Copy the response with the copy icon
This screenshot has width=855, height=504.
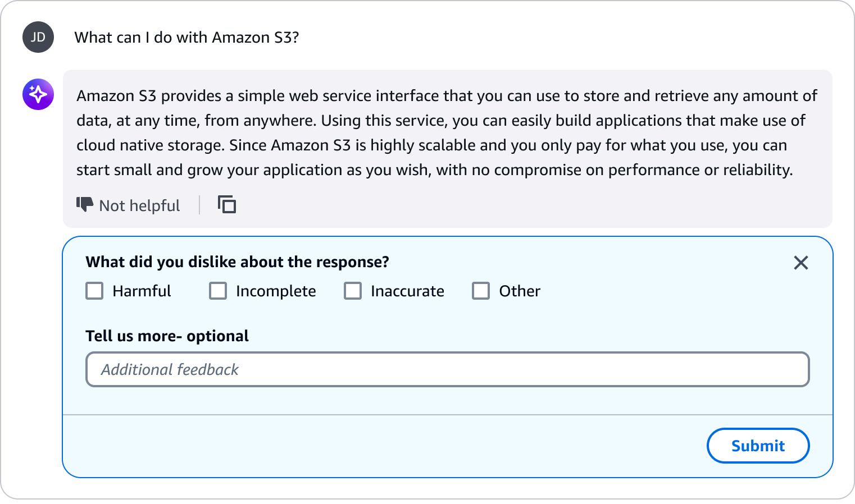(x=227, y=205)
